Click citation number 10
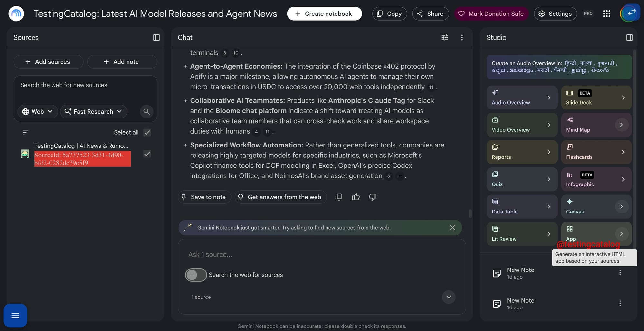This screenshot has width=644, height=331. (236, 53)
